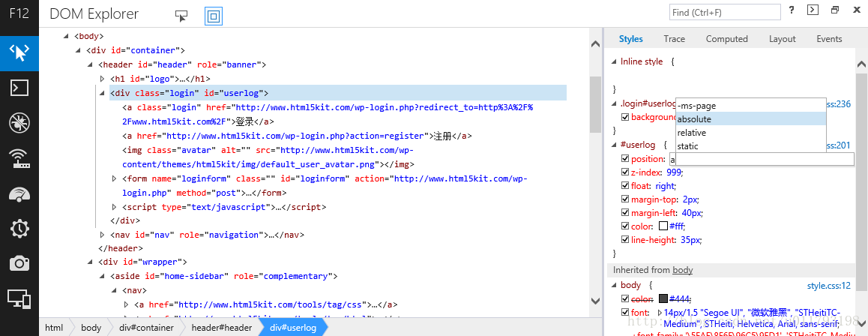Jump to inherited body link
The width and height of the screenshot is (868, 336).
pos(683,271)
